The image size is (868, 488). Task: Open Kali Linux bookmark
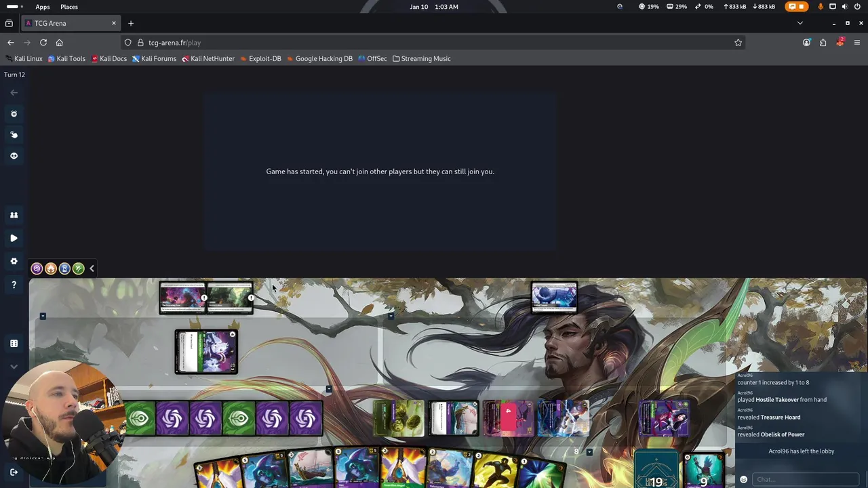click(x=24, y=58)
